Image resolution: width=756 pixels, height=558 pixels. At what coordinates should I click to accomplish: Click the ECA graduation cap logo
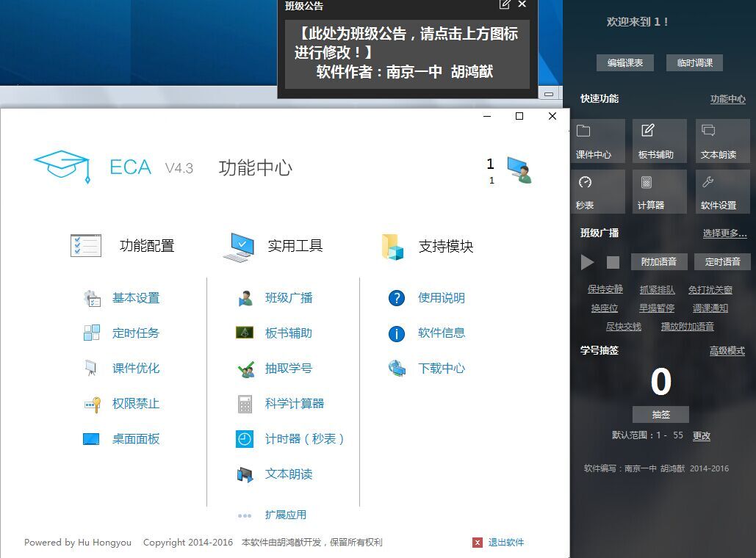pos(62,167)
